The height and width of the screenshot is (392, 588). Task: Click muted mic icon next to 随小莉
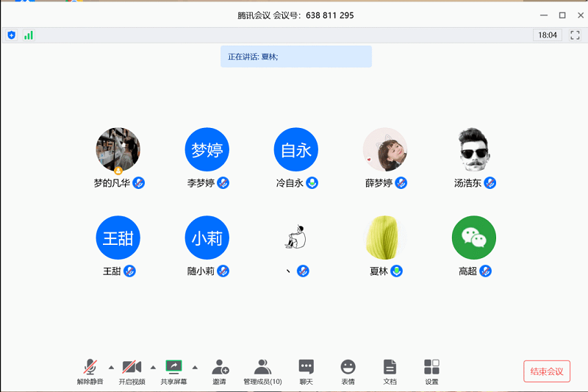coord(223,271)
